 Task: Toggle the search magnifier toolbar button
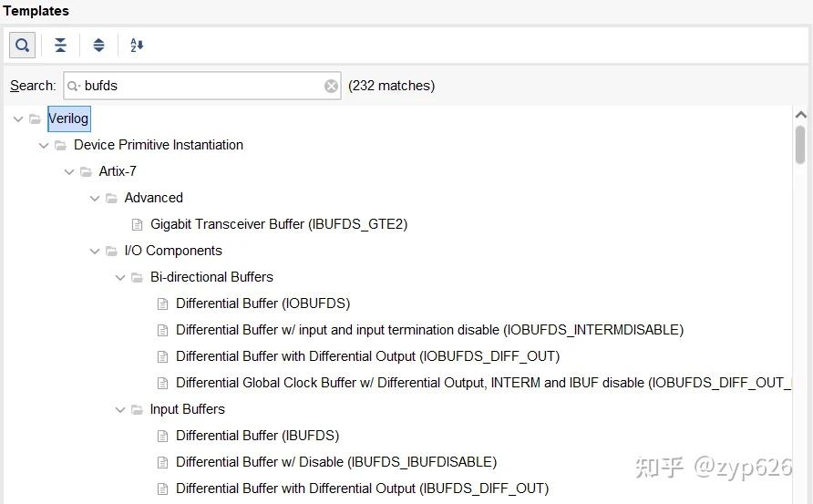pos(22,45)
